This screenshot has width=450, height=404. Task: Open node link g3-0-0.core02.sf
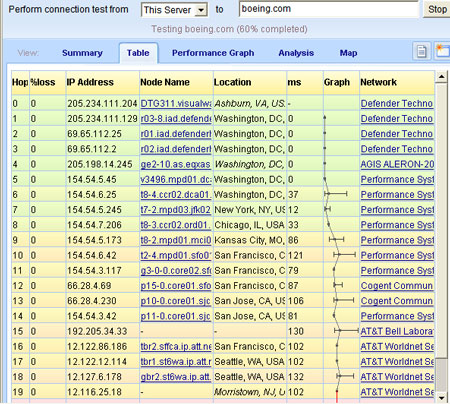176,271
